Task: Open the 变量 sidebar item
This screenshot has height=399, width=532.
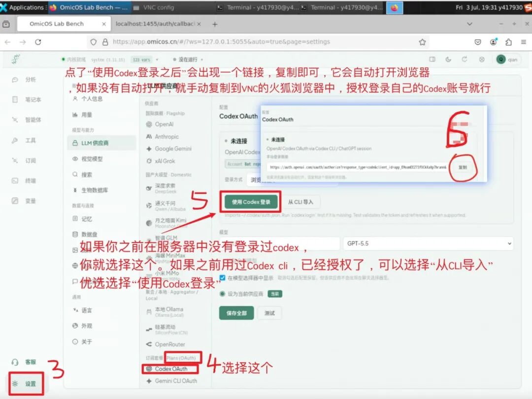Action: point(24,201)
